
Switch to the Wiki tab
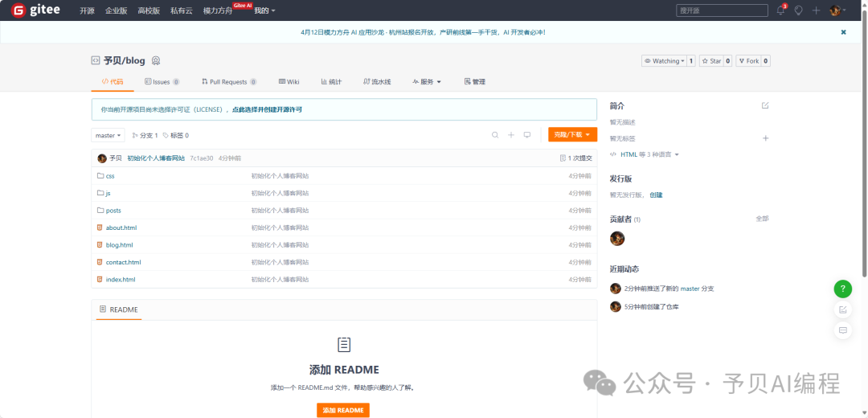289,82
